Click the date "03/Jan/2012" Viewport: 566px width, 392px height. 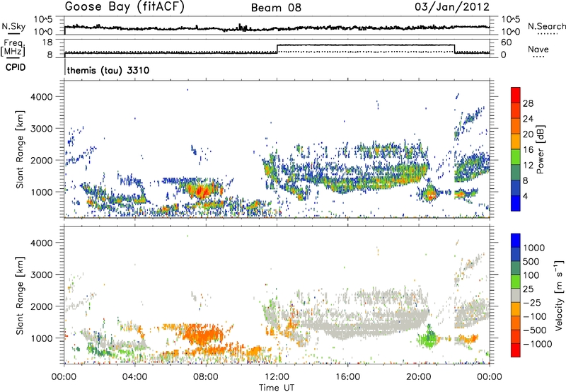pos(452,7)
